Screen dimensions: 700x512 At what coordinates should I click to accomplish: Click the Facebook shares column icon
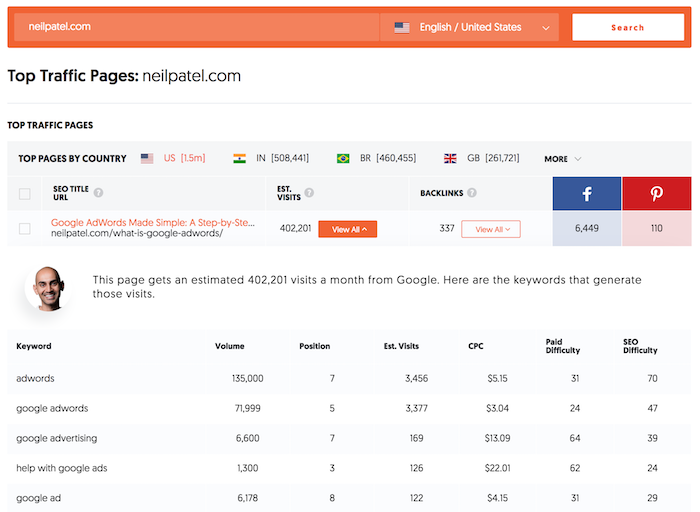(586, 193)
